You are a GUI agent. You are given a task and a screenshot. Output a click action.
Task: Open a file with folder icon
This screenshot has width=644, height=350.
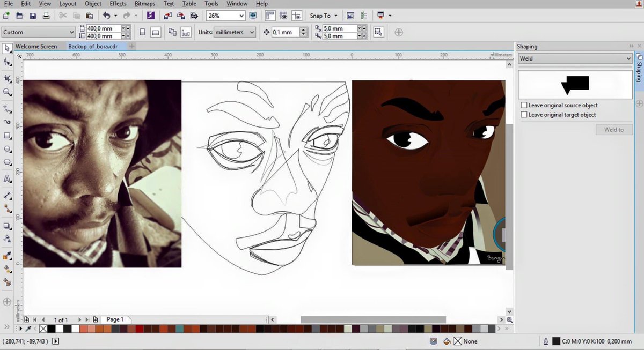point(20,16)
